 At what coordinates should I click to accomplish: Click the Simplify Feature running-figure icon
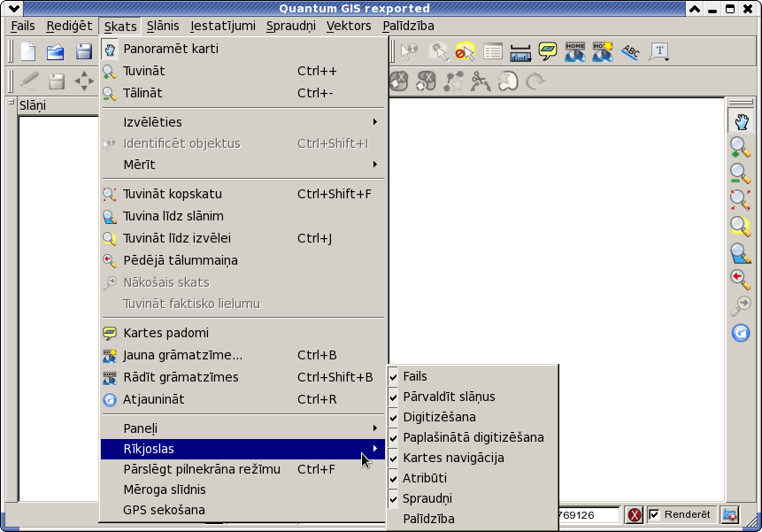pos(481,81)
